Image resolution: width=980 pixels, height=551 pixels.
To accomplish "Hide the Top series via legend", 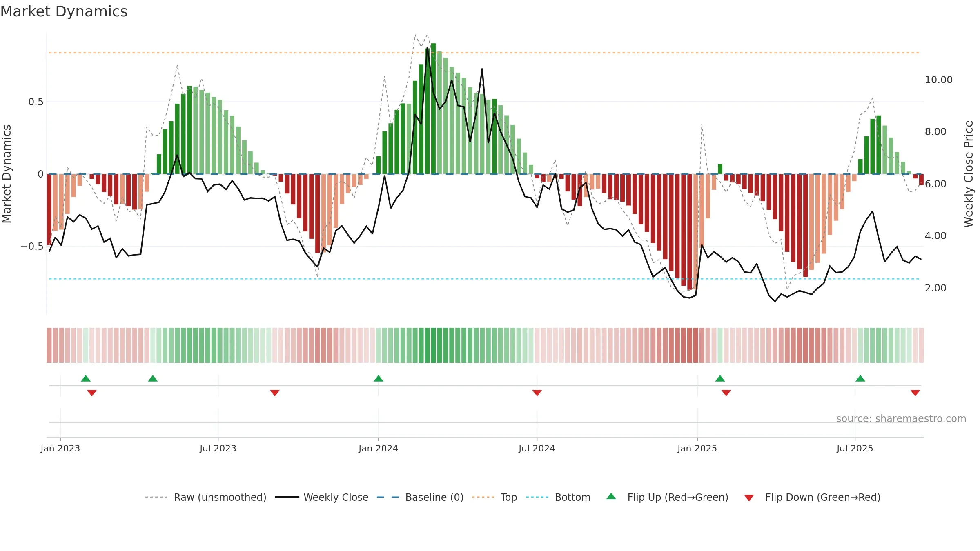I will pyautogui.click(x=494, y=497).
